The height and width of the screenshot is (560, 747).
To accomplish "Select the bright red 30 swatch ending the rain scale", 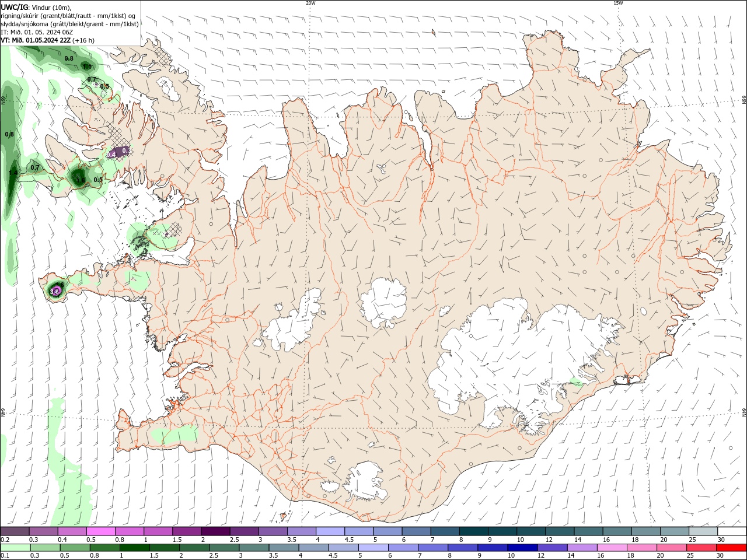I will (732, 548).
